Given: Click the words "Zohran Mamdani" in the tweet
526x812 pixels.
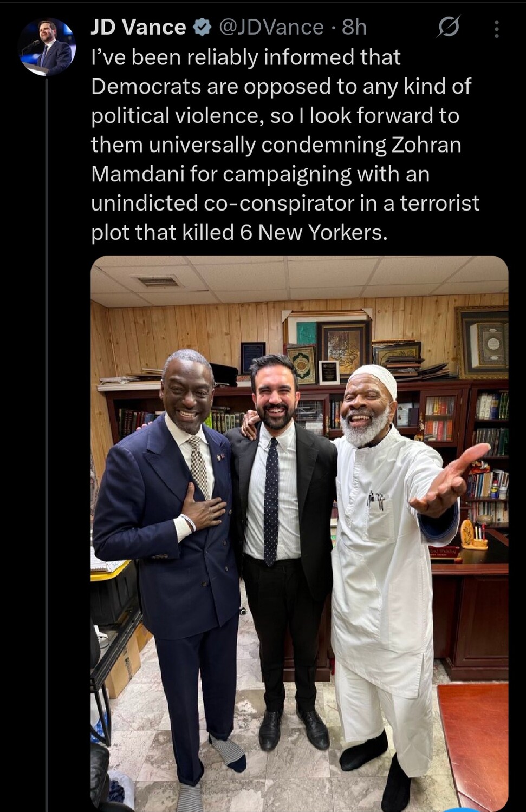Looking at the screenshot, I should (x=276, y=159).
